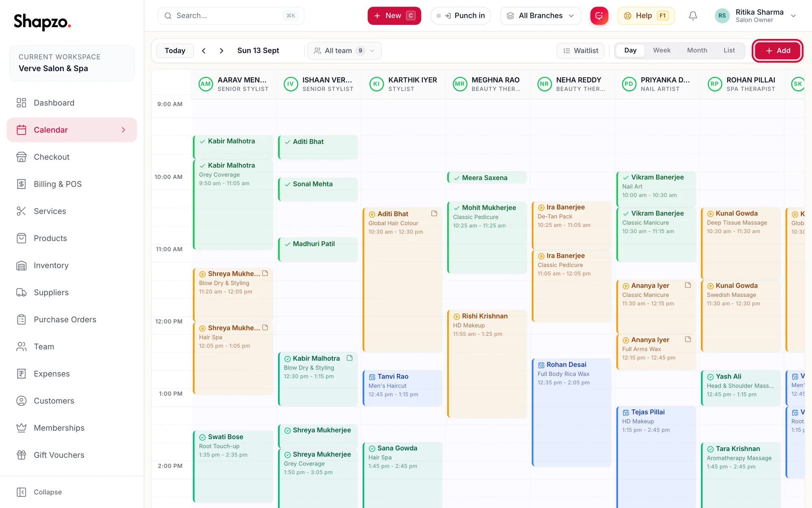Image resolution: width=812 pixels, height=508 pixels.
Task: Open the notifications bell
Action: [693, 16]
